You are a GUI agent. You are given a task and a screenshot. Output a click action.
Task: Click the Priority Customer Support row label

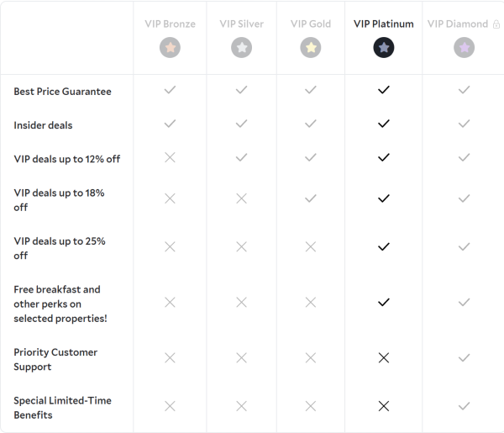click(x=55, y=359)
